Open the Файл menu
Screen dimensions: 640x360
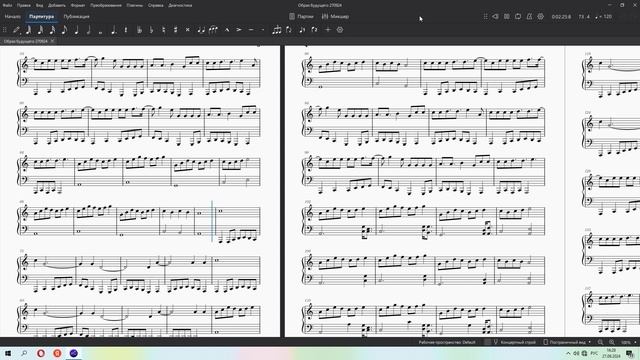[7, 5]
